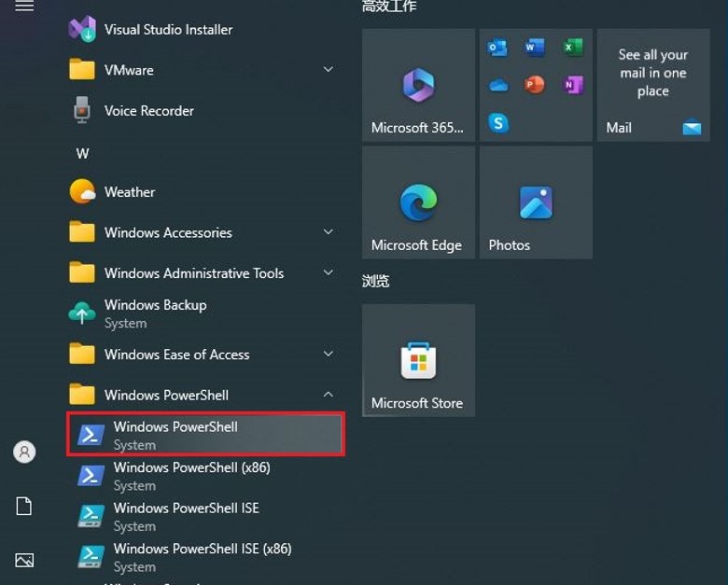Click the 'See all your mail' text
This screenshot has width=728, height=585.
[x=653, y=73]
